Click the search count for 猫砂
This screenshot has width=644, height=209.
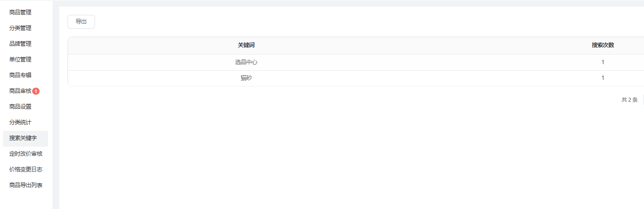603,78
